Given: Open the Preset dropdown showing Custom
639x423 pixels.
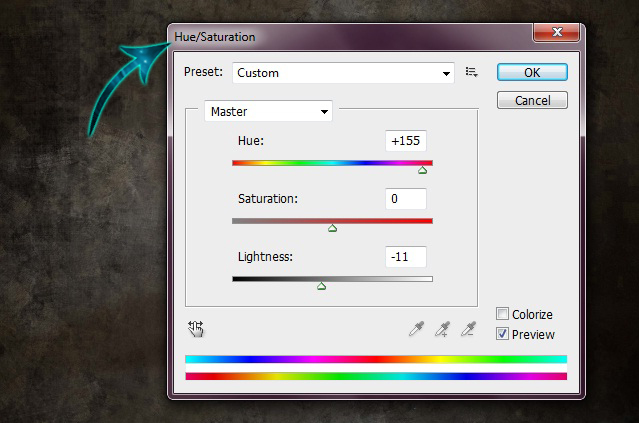Looking at the screenshot, I should (x=343, y=73).
